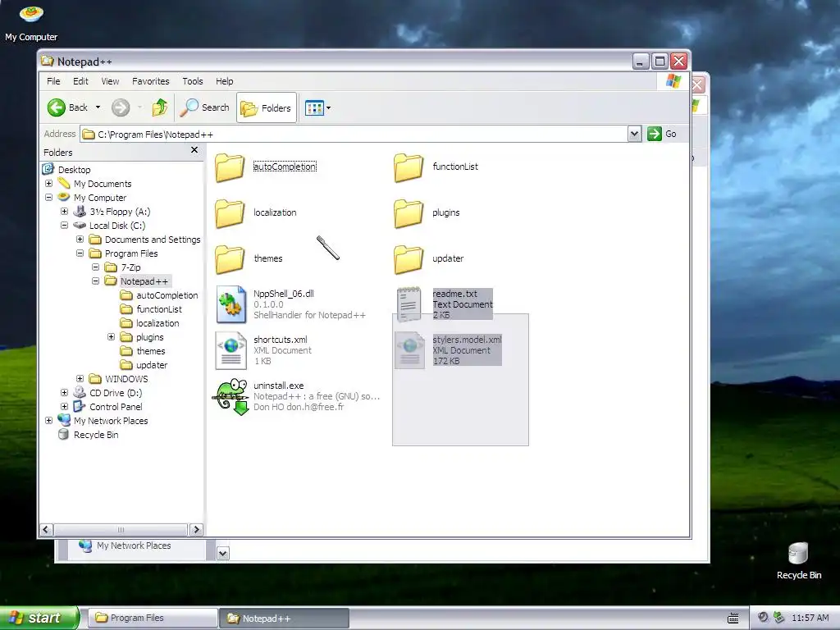
Task: Collapse the Local Disk (C:) node
Action: pyautogui.click(x=64, y=225)
